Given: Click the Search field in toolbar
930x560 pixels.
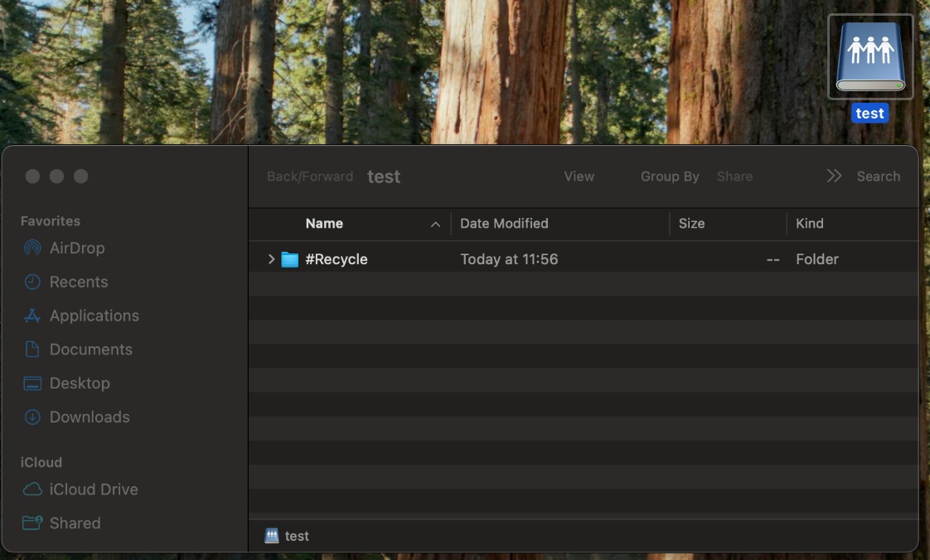Looking at the screenshot, I should pyautogui.click(x=878, y=176).
